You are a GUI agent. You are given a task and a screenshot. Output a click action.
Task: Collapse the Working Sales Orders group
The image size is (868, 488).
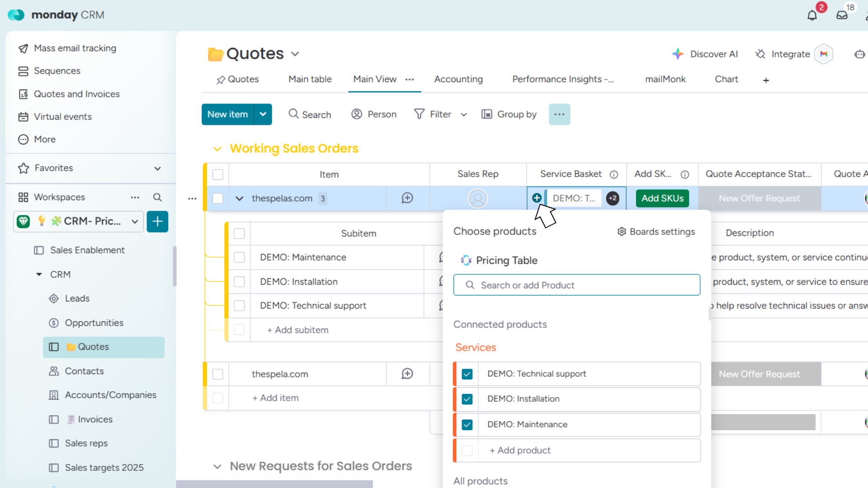pyautogui.click(x=217, y=149)
